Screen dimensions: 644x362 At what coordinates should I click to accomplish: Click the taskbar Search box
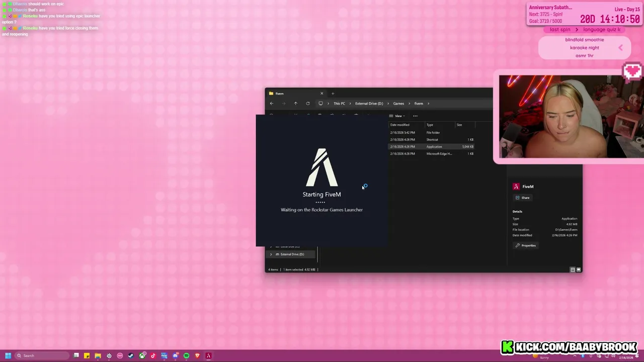click(x=42, y=356)
